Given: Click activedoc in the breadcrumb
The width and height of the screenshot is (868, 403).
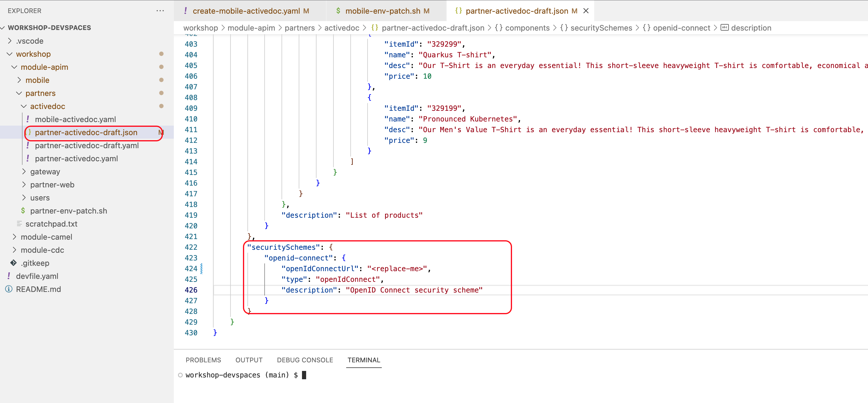Looking at the screenshot, I should pos(342,28).
